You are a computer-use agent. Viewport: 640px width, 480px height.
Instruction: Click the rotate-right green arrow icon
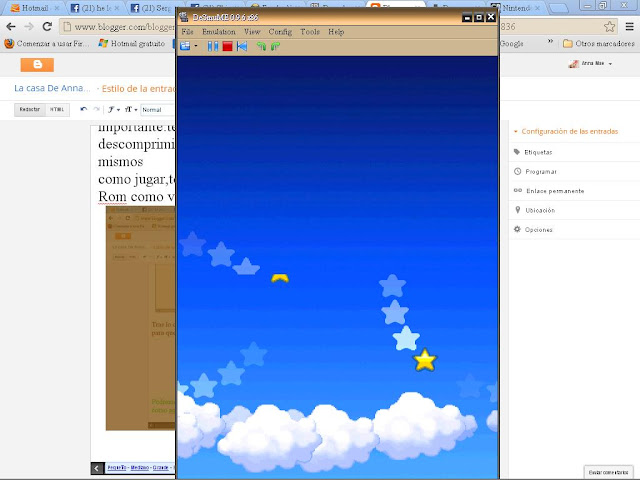tap(276, 46)
